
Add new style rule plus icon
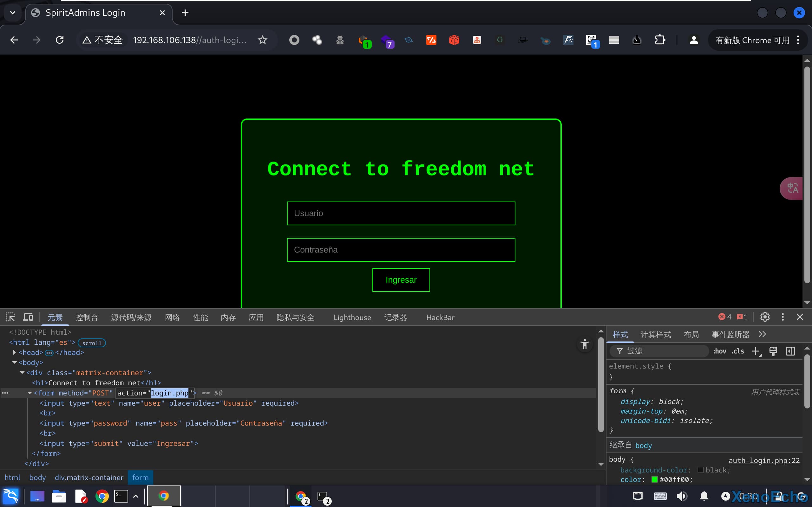[x=756, y=351]
